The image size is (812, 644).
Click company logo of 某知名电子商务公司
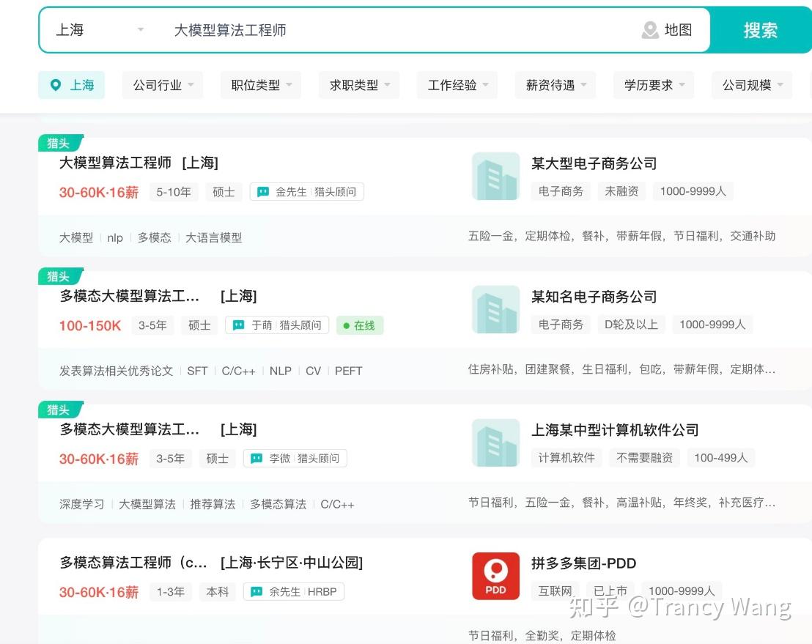click(x=495, y=309)
